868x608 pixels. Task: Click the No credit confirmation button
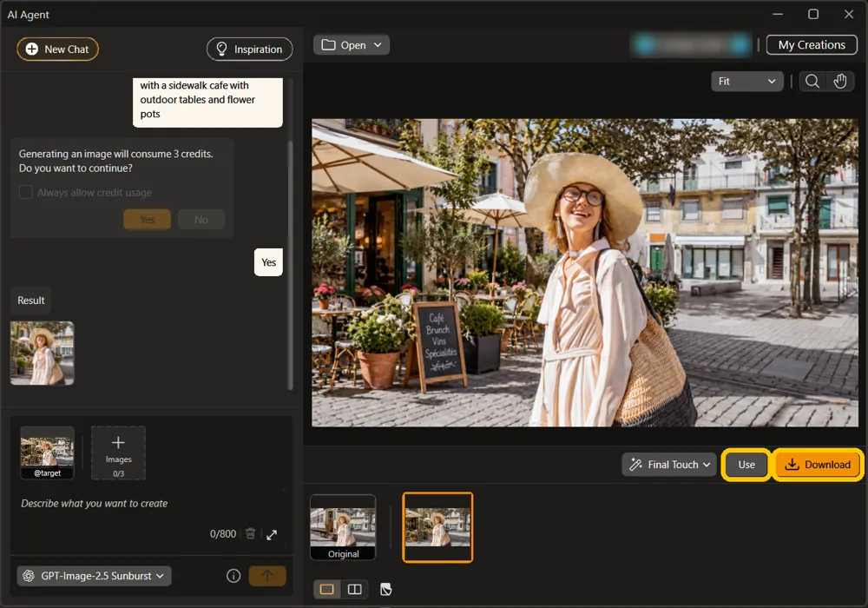[x=201, y=219]
